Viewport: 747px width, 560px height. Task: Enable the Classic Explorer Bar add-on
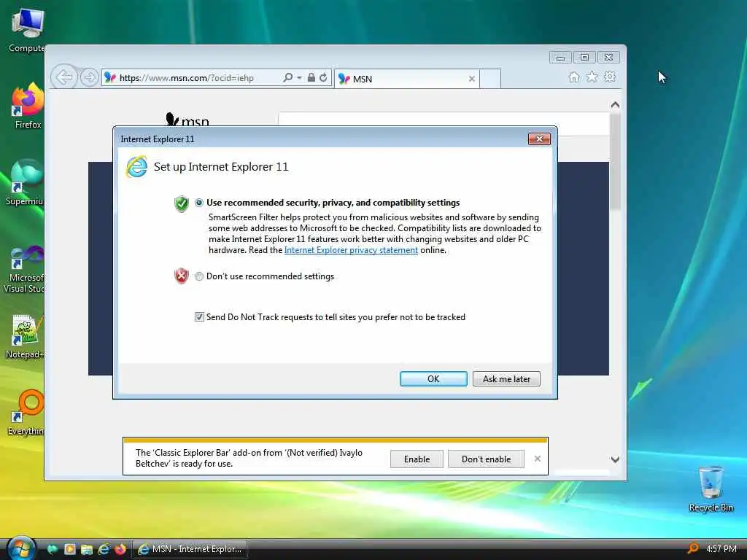point(417,459)
